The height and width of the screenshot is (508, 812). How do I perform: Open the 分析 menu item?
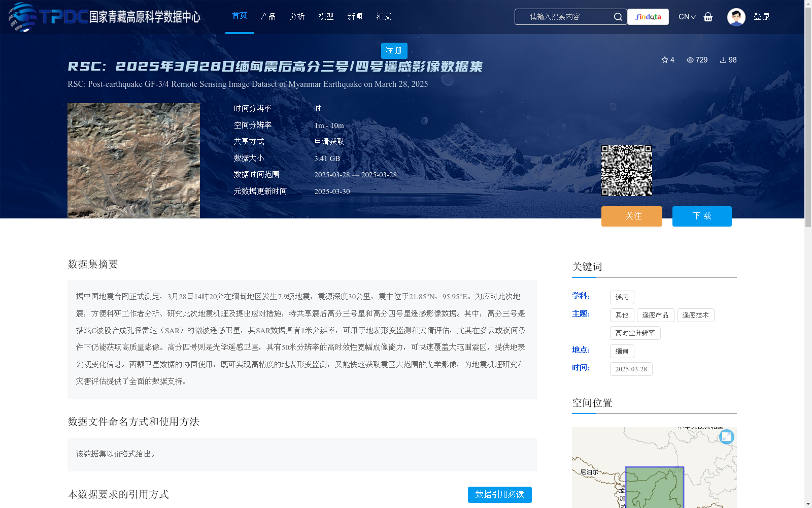coord(297,16)
